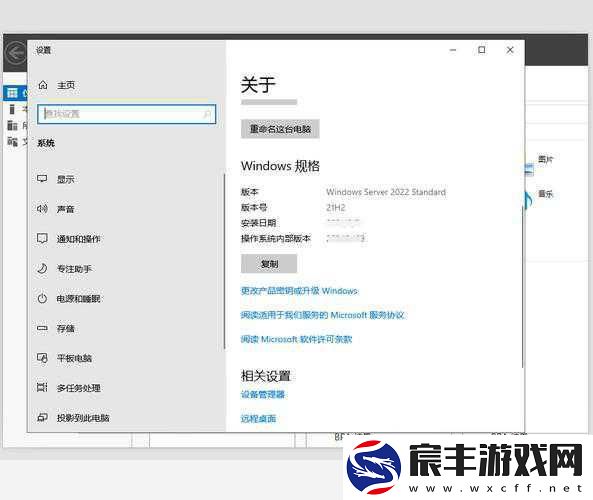Click the 复制 copy button
The image size is (593, 500).
click(x=269, y=264)
